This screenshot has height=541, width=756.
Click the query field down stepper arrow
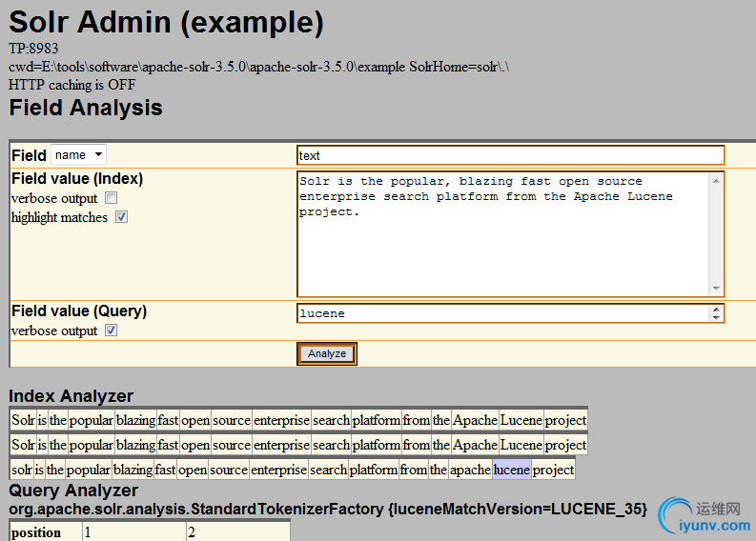[x=716, y=317]
